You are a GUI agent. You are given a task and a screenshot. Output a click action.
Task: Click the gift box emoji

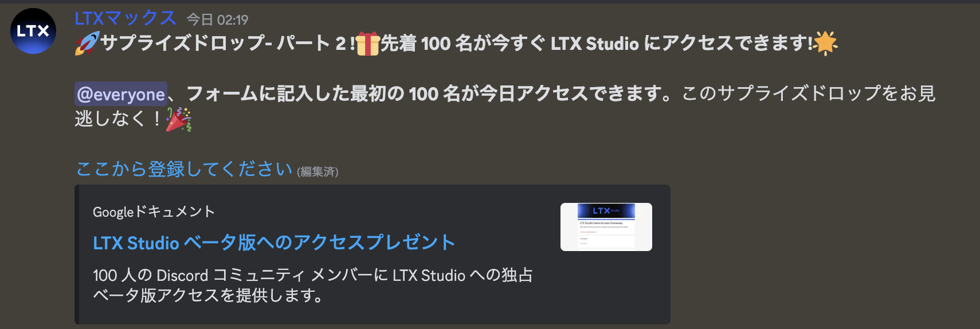[x=367, y=44]
